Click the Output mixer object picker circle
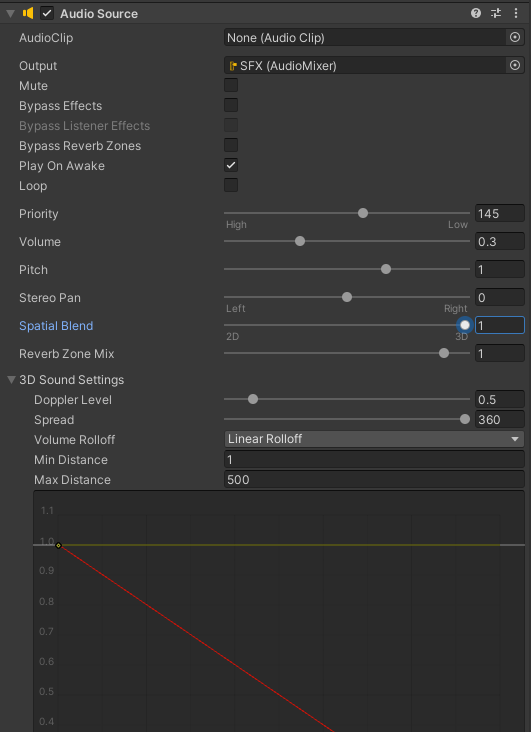 coord(515,65)
